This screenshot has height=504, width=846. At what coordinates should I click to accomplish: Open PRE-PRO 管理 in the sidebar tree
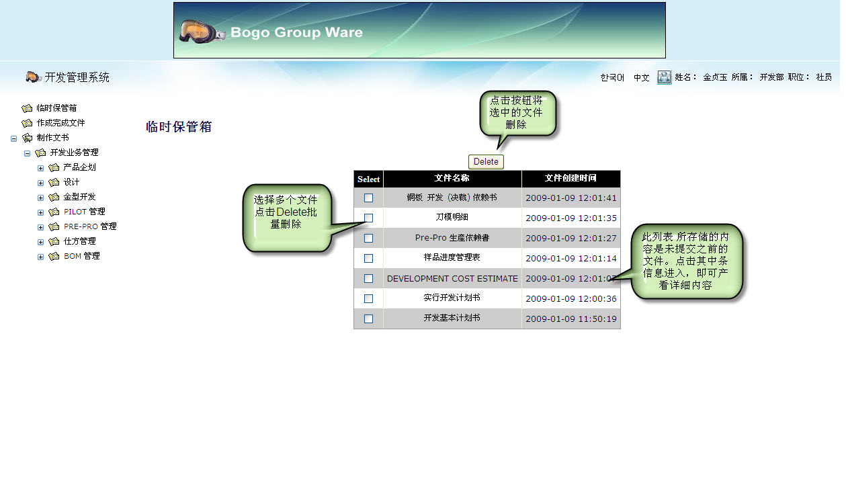(x=90, y=226)
